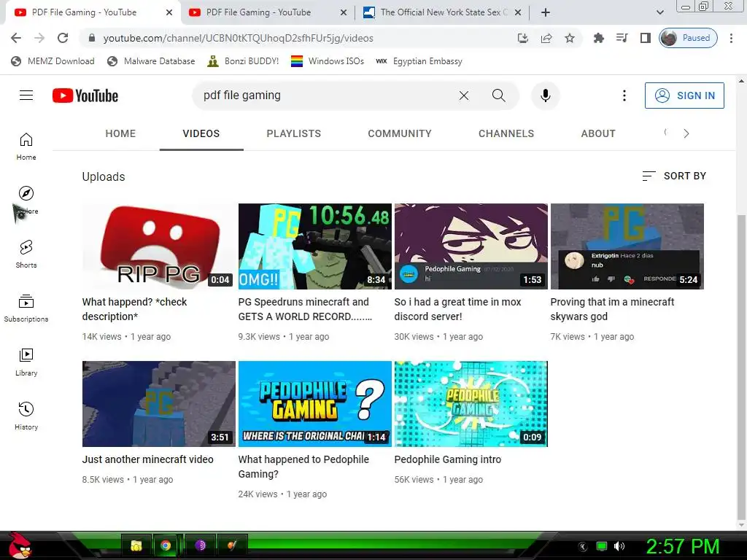Open the tab search dropdown arrow

[x=659, y=12]
